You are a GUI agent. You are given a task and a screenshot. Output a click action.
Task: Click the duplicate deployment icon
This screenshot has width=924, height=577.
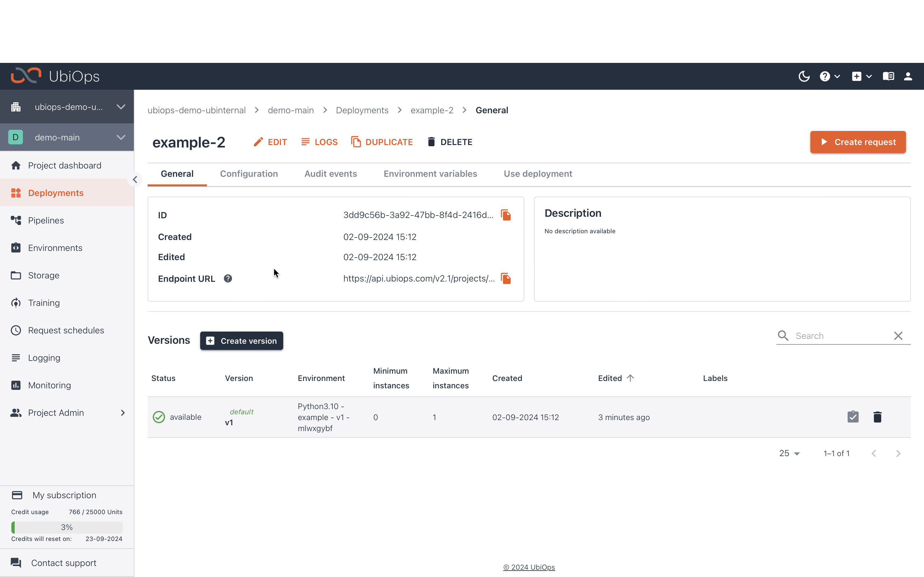tap(356, 142)
